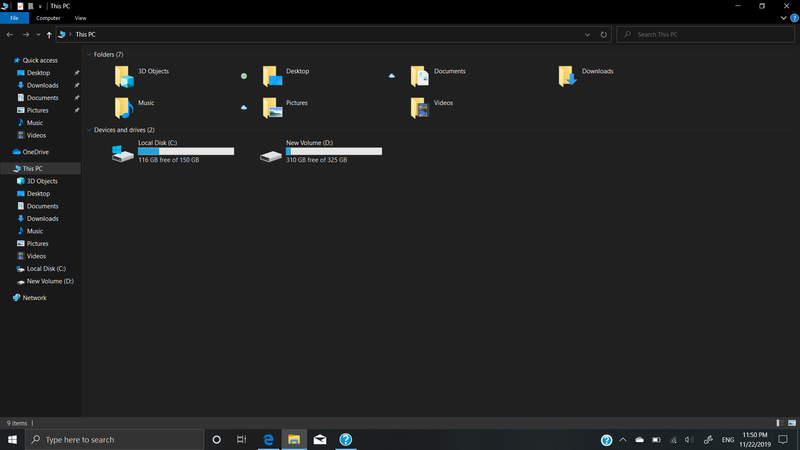The image size is (800, 450).
Task: Open the Action Center notifications icon
Action: click(783, 439)
